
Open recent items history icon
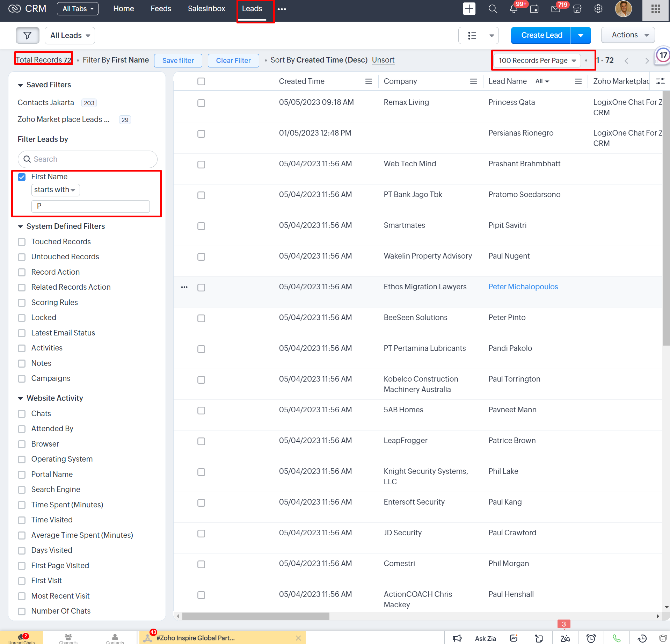(x=642, y=638)
